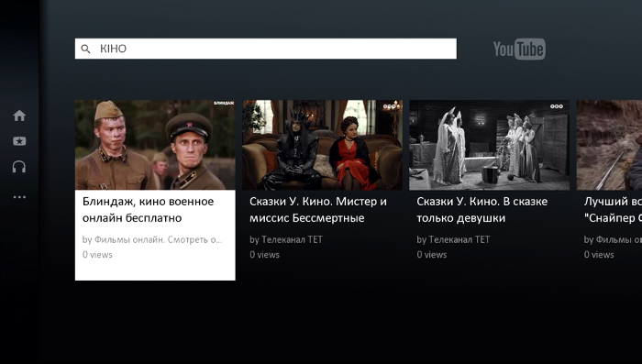
Task: Click the magnifying glass search icon
Action: point(85,50)
